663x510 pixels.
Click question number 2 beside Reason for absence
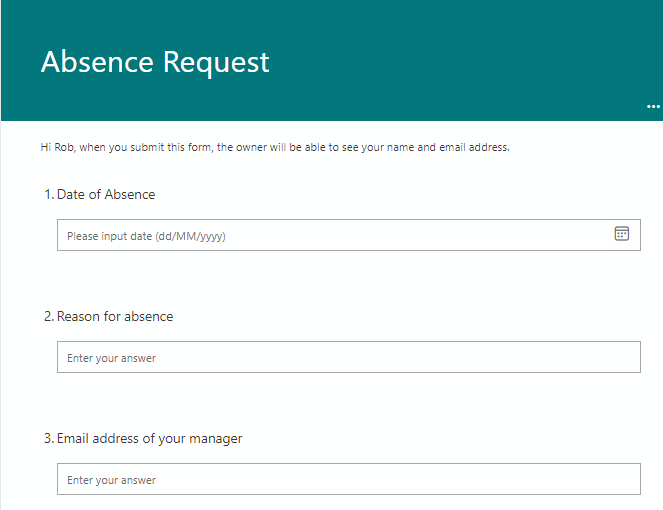point(47,316)
